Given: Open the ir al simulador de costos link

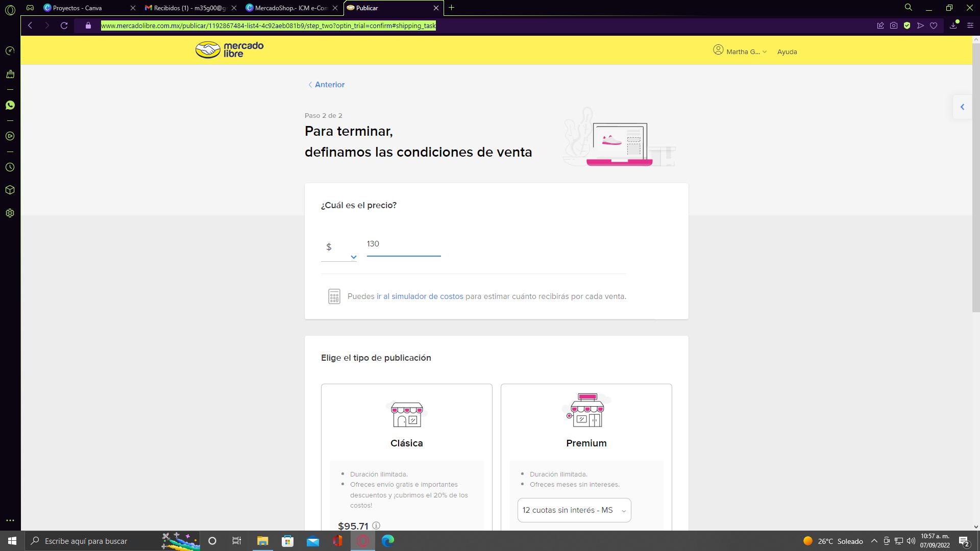Looking at the screenshot, I should (x=420, y=296).
